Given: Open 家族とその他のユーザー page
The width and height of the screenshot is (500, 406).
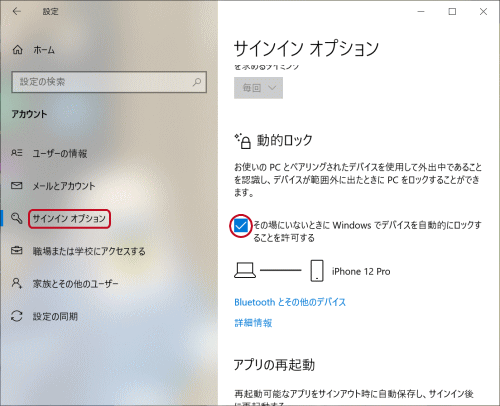Looking at the screenshot, I should tap(75, 284).
